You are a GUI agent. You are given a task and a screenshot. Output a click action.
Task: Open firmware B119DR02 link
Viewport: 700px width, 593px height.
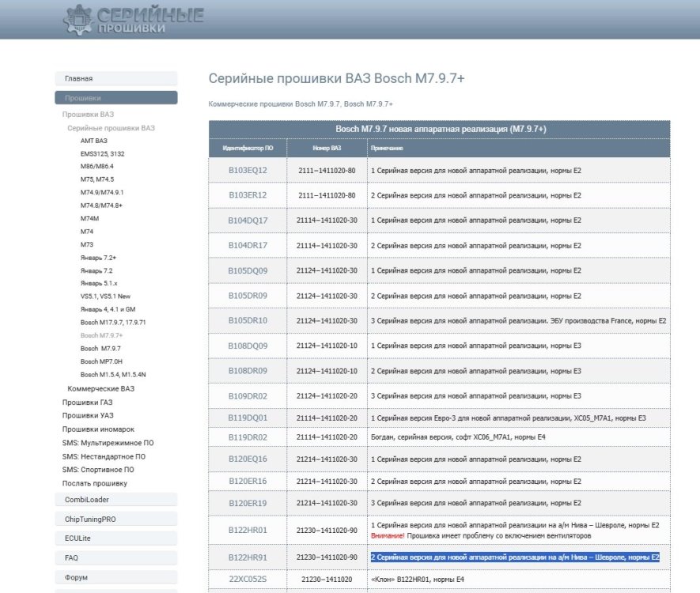click(248, 437)
